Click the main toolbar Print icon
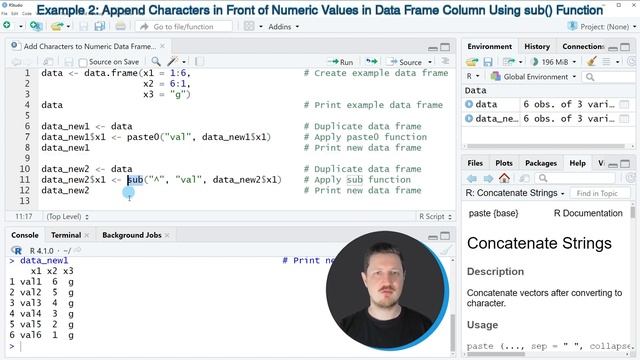The image size is (640, 360). coord(120,27)
